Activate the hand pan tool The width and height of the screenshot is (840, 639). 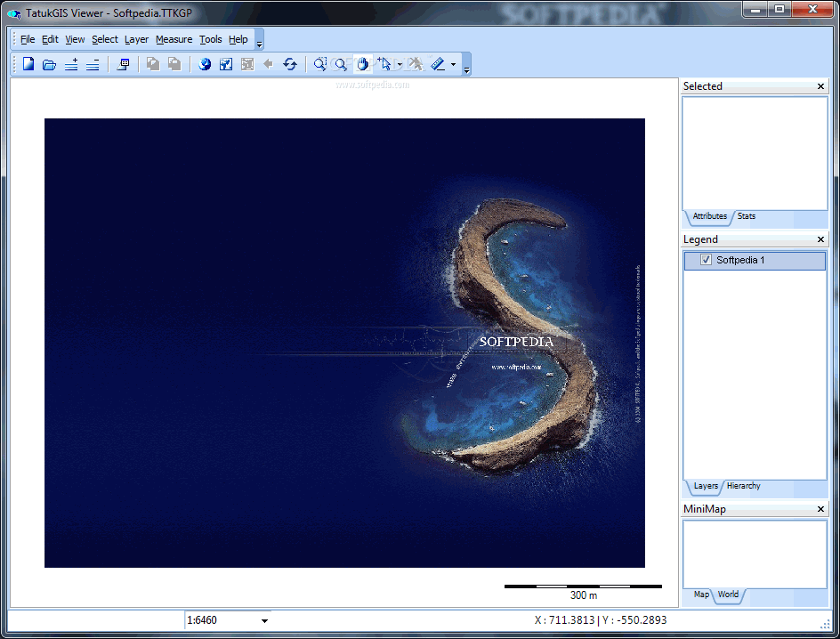[x=363, y=64]
